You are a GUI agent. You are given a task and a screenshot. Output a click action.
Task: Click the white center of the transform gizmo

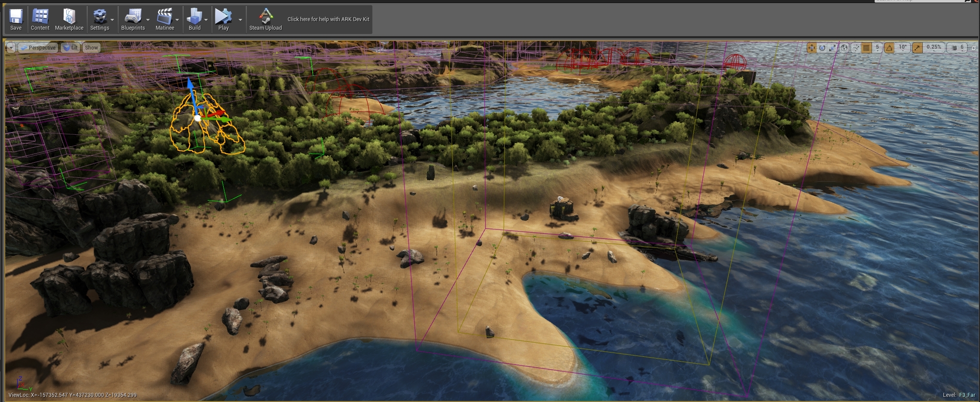click(x=197, y=118)
